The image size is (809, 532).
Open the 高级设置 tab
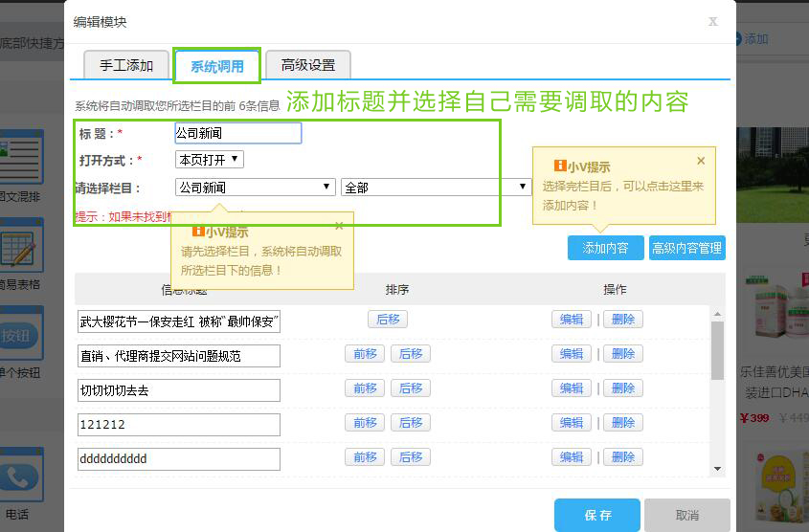tap(308, 65)
